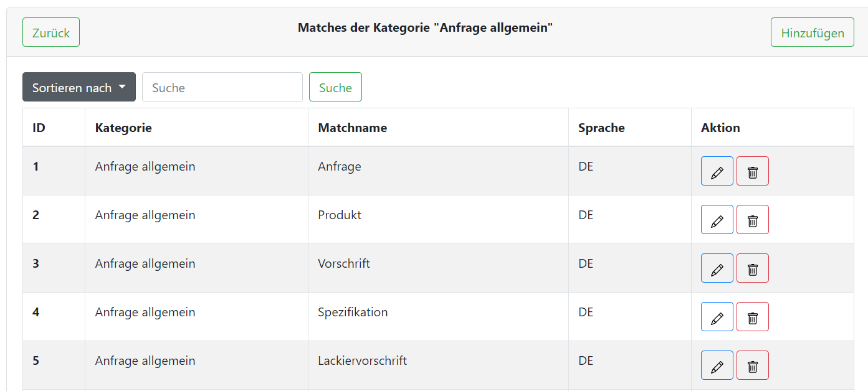Click the Suche text input field
The height and width of the screenshot is (391, 868).
click(x=222, y=87)
